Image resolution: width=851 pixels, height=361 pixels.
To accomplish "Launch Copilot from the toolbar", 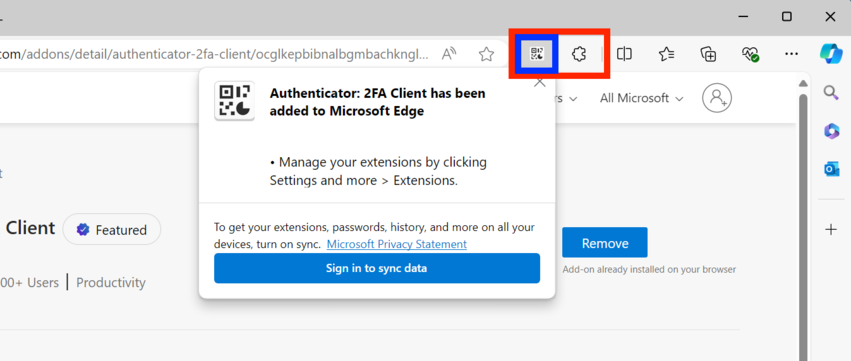I will click(x=831, y=54).
